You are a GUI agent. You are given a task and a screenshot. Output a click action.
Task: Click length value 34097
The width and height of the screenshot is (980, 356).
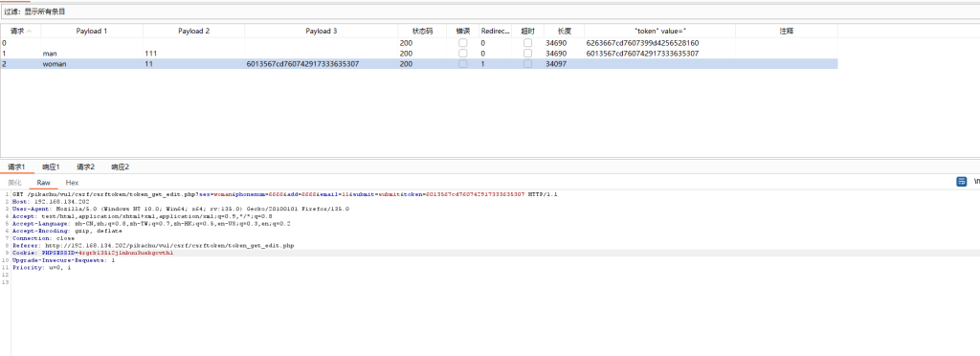556,64
